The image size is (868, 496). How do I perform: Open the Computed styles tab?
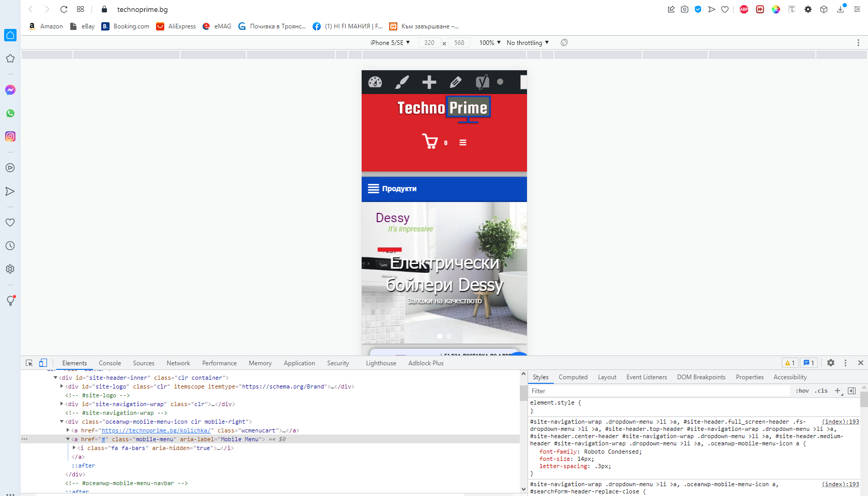click(573, 377)
